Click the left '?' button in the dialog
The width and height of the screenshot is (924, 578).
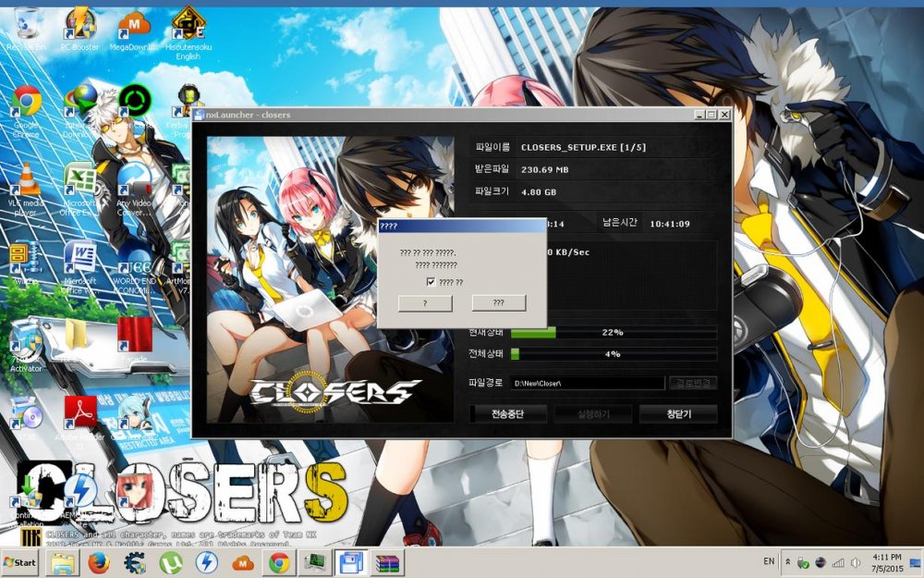click(424, 303)
